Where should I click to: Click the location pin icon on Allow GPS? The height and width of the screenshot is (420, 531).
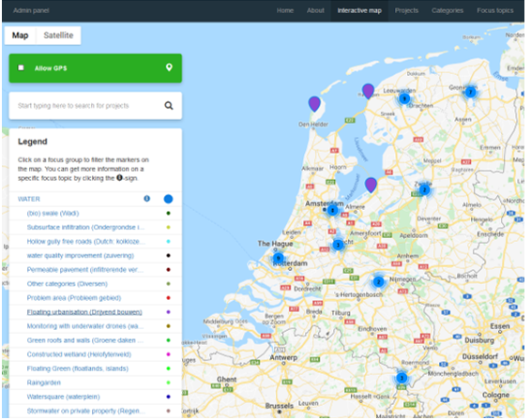[169, 67]
